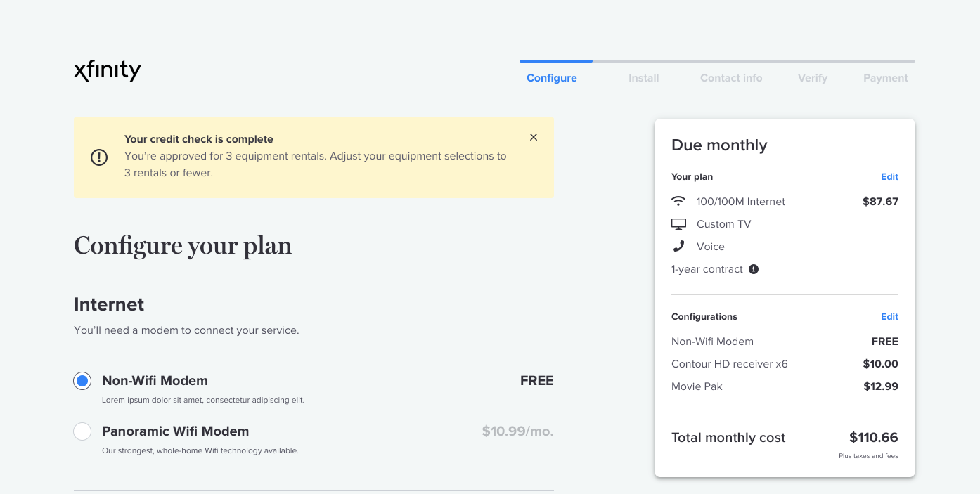The height and width of the screenshot is (494, 980).
Task: Click the $87.67 internet price
Action: click(x=880, y=202)
